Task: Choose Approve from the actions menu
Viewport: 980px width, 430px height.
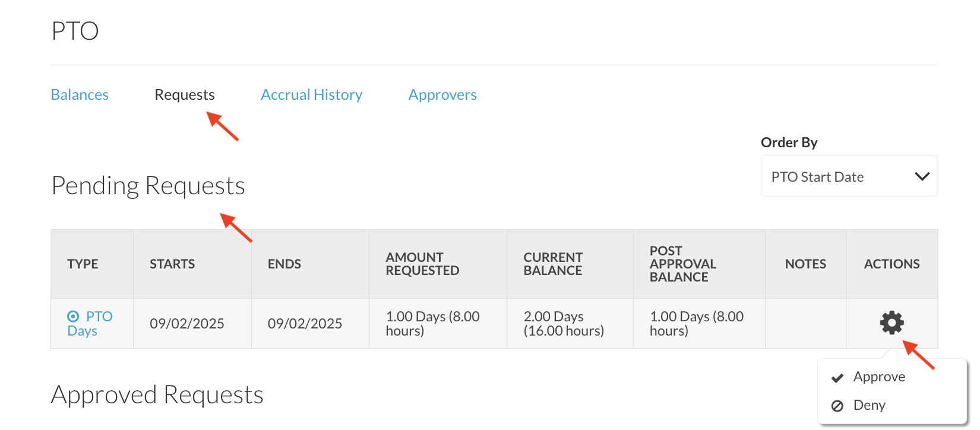Action: point(879,377)
